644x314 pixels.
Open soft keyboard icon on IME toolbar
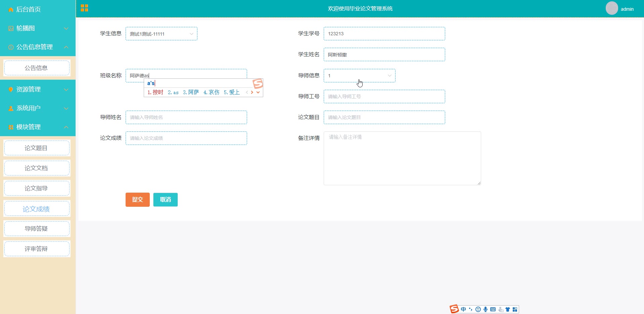[493, 309]
